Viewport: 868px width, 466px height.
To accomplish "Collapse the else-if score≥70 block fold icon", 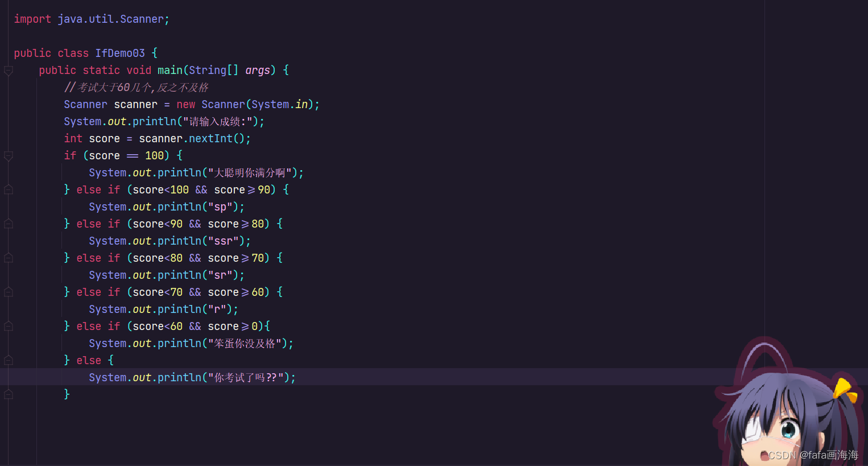I will 8,258.
